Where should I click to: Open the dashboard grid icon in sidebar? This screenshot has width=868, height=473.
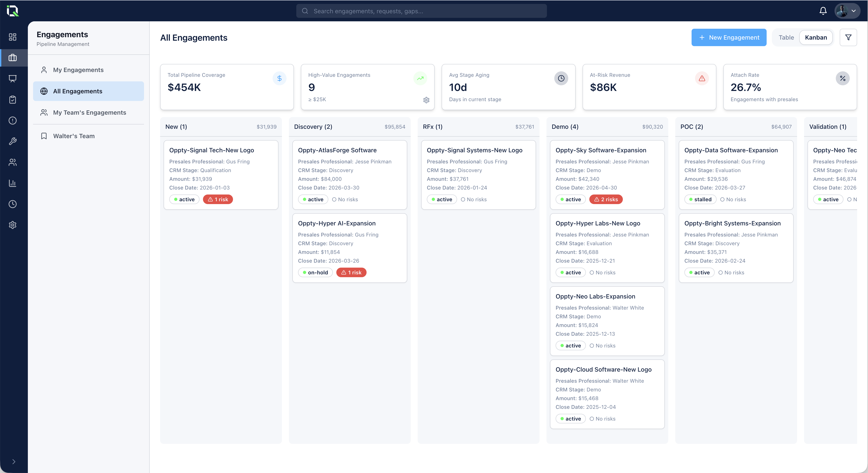[x=13, y=37]
